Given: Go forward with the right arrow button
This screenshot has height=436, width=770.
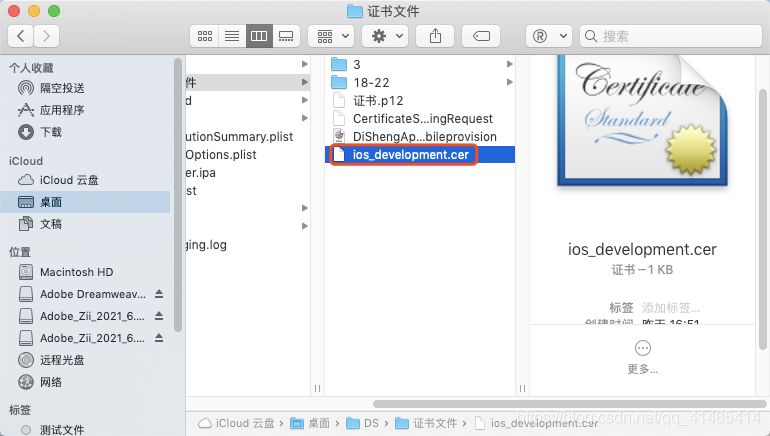Looking at the screenshot, I should (46, 36).
